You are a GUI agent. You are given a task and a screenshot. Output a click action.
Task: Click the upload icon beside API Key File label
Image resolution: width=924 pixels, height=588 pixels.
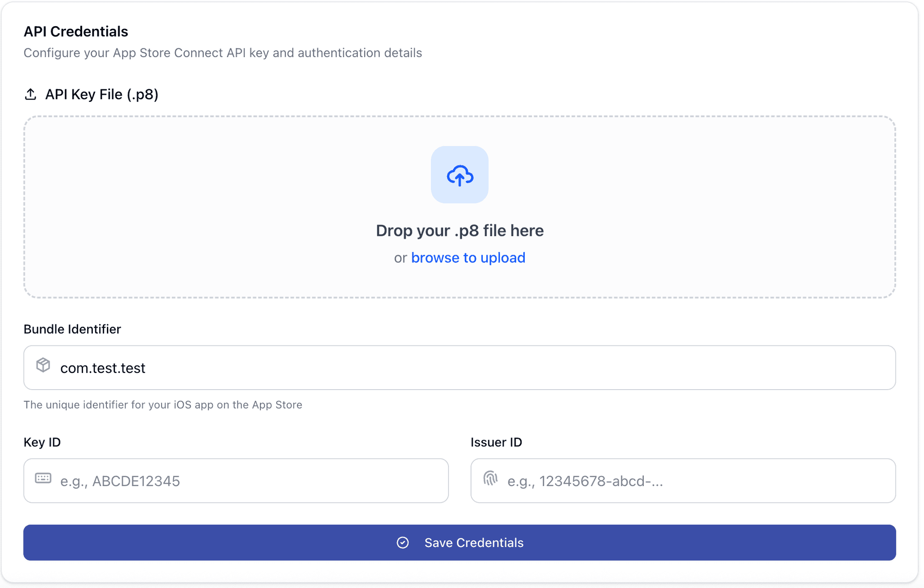[31, 94]
